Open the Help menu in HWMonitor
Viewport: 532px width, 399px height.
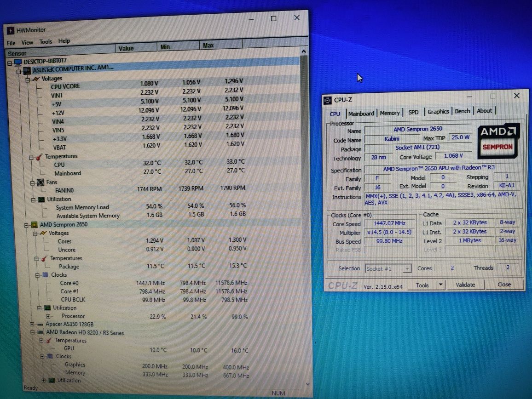pos(64,41)
